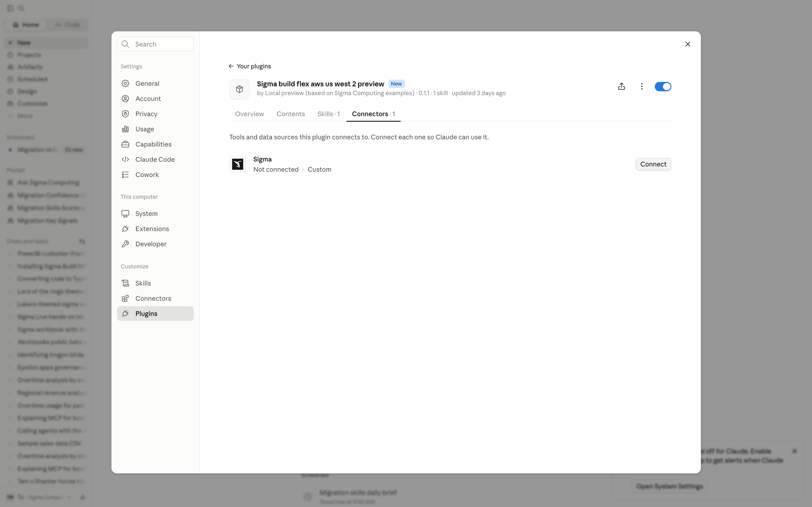Close the settings dialog

pos(687,44)
